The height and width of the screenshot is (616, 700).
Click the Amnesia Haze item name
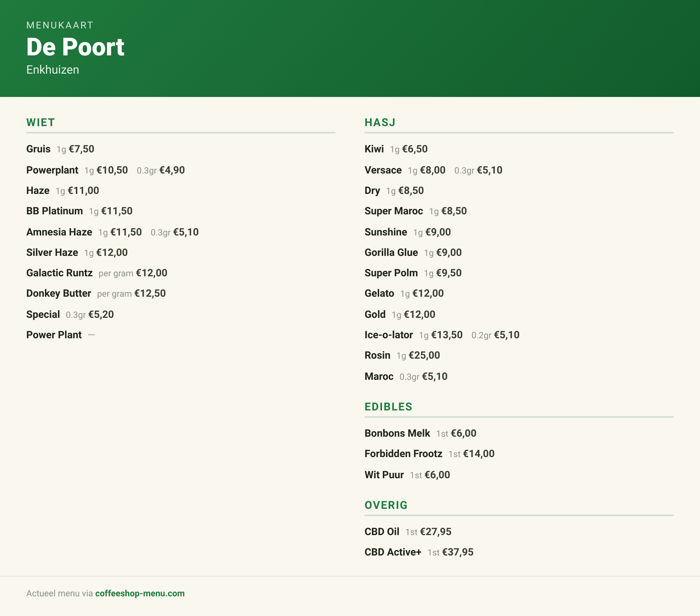point(59,232)
